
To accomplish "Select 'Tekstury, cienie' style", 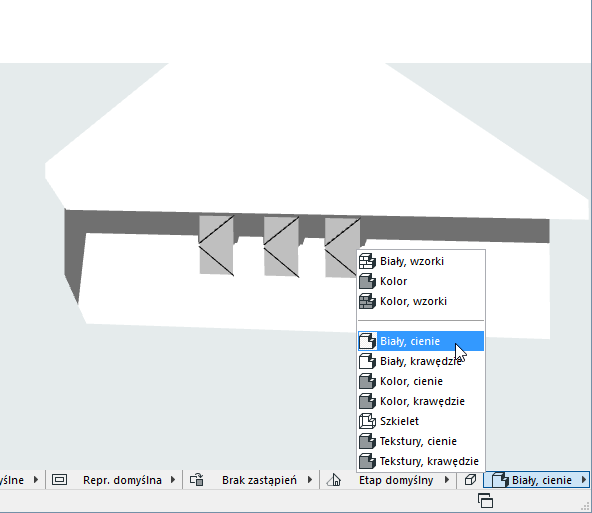I will (x=421, y=441).
